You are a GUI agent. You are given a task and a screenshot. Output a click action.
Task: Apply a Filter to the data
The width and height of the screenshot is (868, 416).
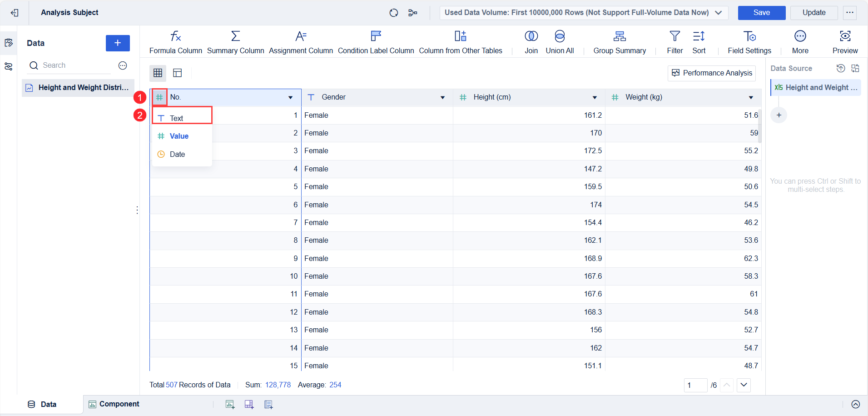pyautogui.click(x=675, y=42)
